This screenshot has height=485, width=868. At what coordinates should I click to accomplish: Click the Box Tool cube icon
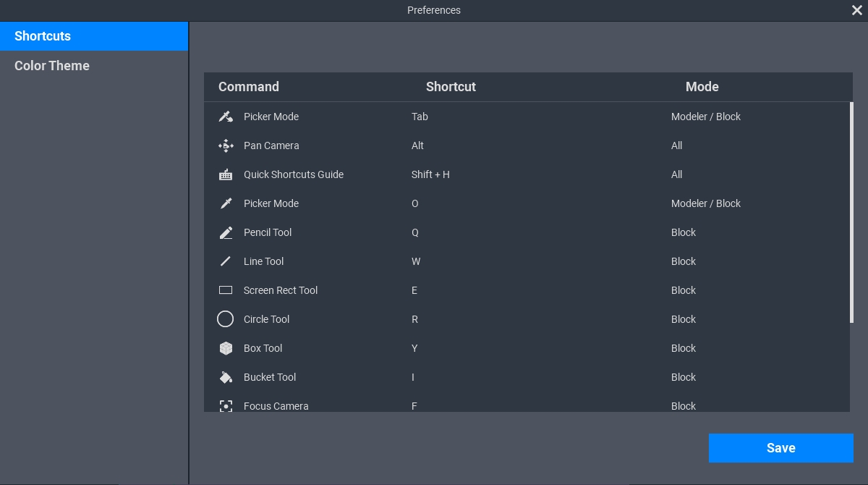click(226, 348)
